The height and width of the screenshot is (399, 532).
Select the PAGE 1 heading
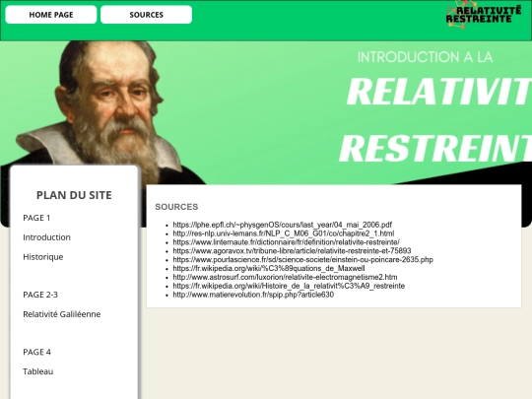click(x=36, y=218)
